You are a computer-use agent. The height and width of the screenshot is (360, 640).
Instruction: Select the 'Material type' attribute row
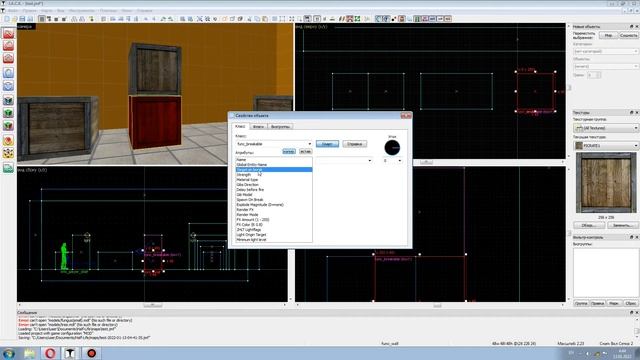274,180
